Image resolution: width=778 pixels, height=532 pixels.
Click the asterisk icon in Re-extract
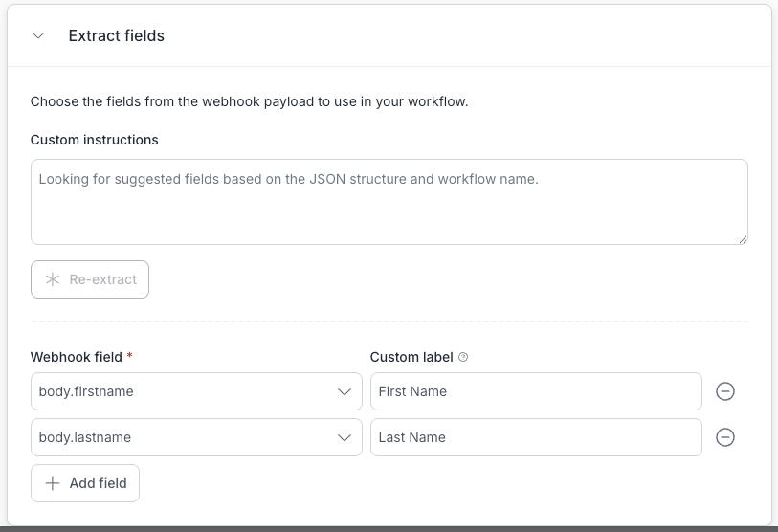pos(53,280)
